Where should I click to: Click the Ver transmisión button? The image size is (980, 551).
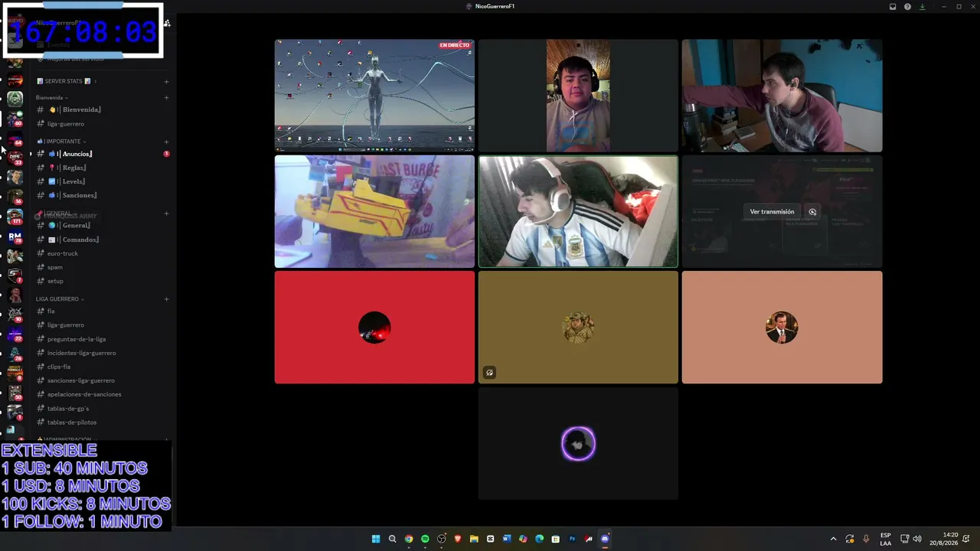(x=772, y=212)
